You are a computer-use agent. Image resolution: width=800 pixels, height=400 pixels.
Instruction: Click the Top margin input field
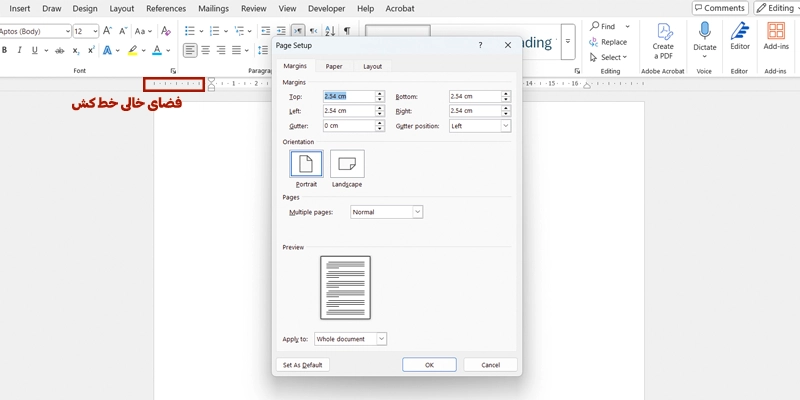tap(348, 96)
